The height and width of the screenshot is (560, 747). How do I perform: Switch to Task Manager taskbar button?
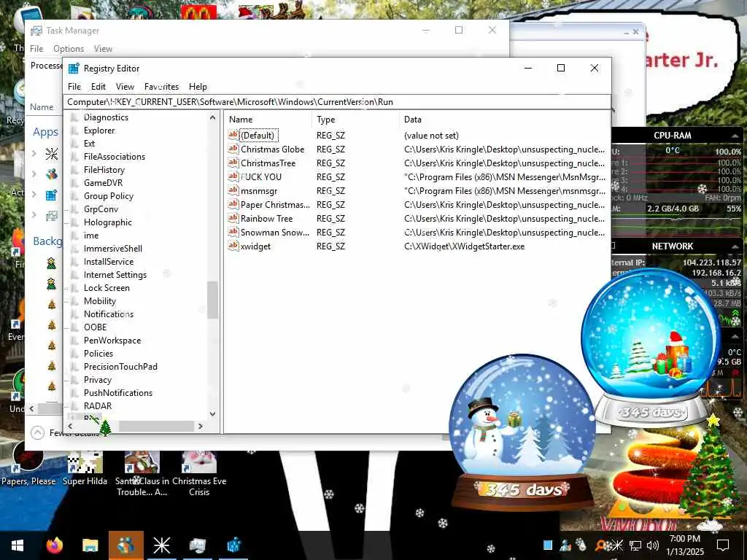pyautogui.click(x=197, y=545)
